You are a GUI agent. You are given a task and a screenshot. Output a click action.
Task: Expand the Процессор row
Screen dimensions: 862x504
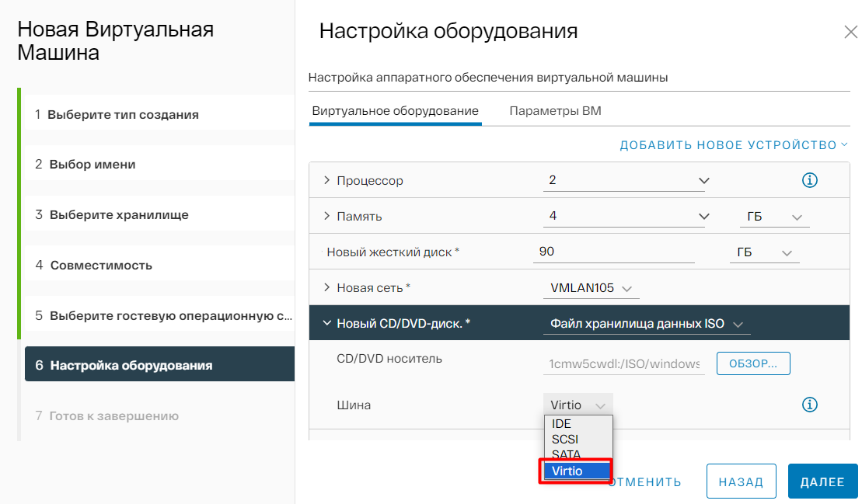pyautogui.click(x=326, y=180)
